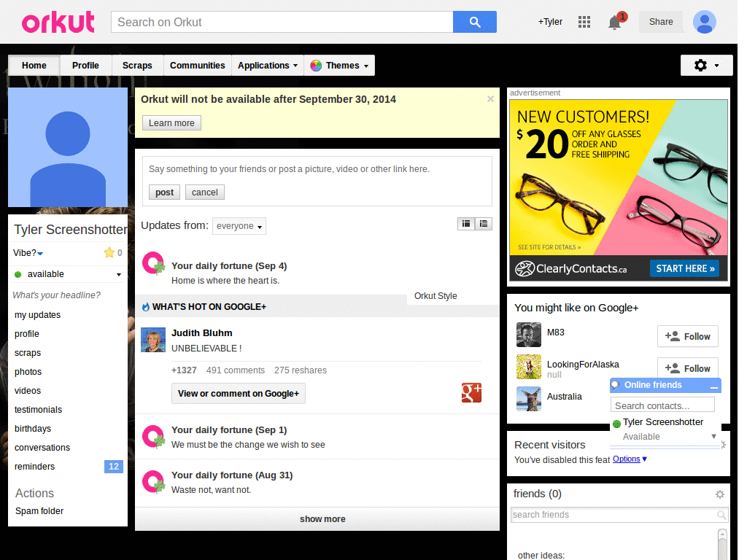Click the Aug 31 fortune icon
Viewport: 747px width, 560px height.
point(153,482)
